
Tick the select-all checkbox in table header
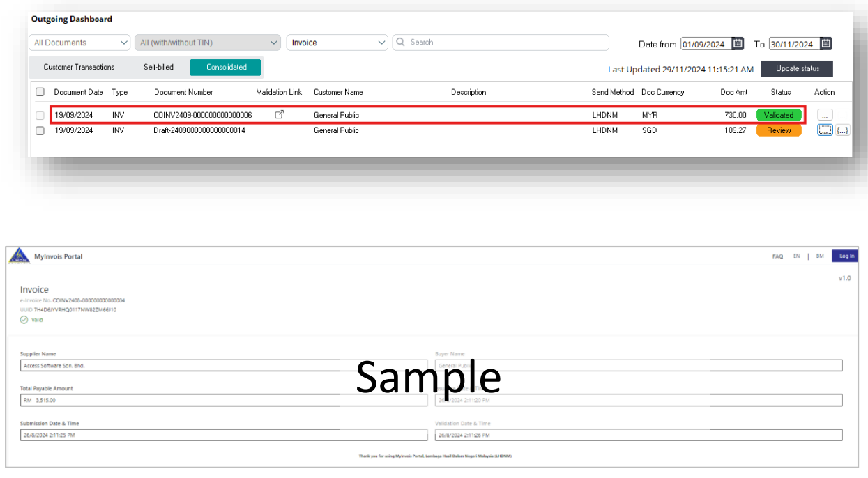point(40,92)
